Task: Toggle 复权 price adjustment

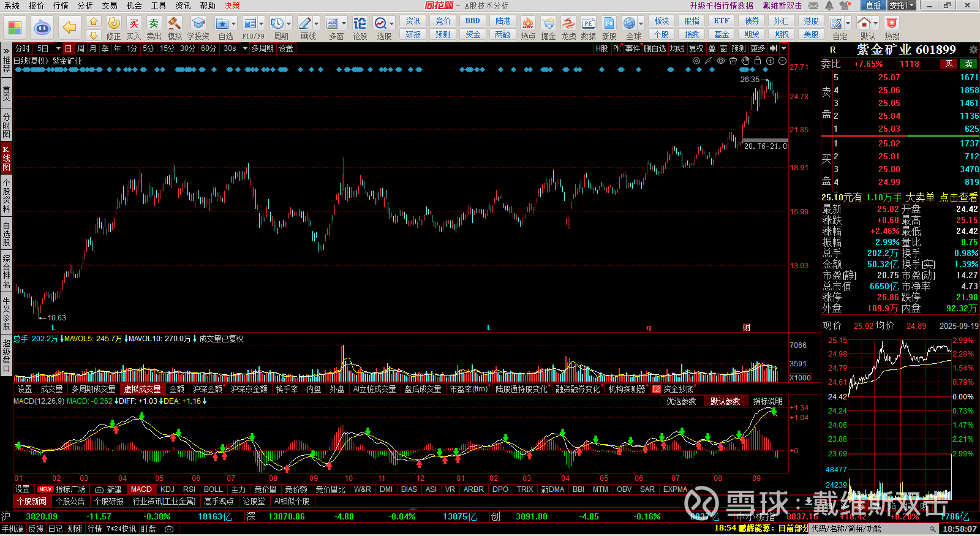Action: coord(696,48)
